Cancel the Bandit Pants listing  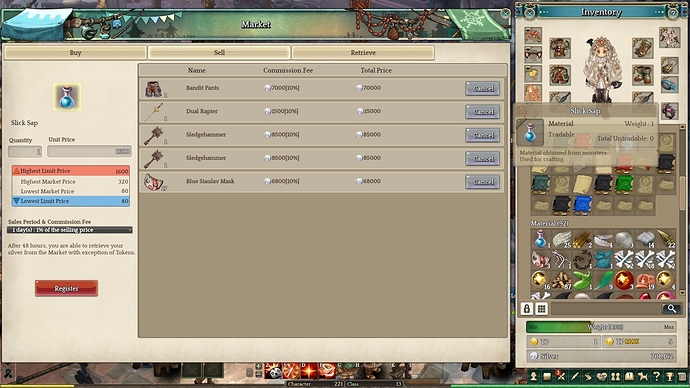pos(483,88)
